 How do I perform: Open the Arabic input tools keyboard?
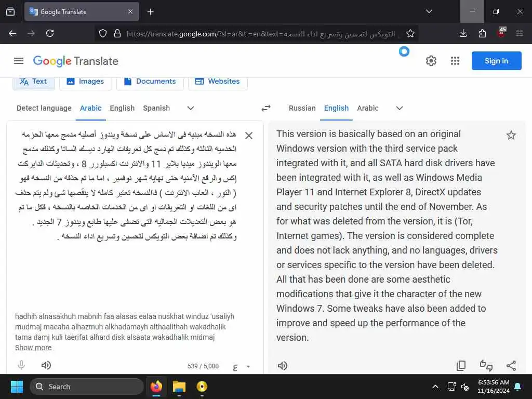coord(235,367)
